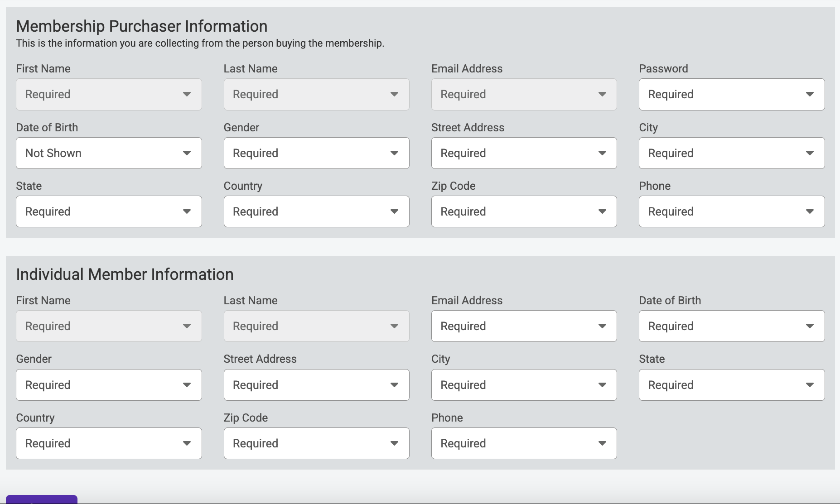Open Purchaser Date of Birth dropdown
840x504 pixels.
[109, 153]
